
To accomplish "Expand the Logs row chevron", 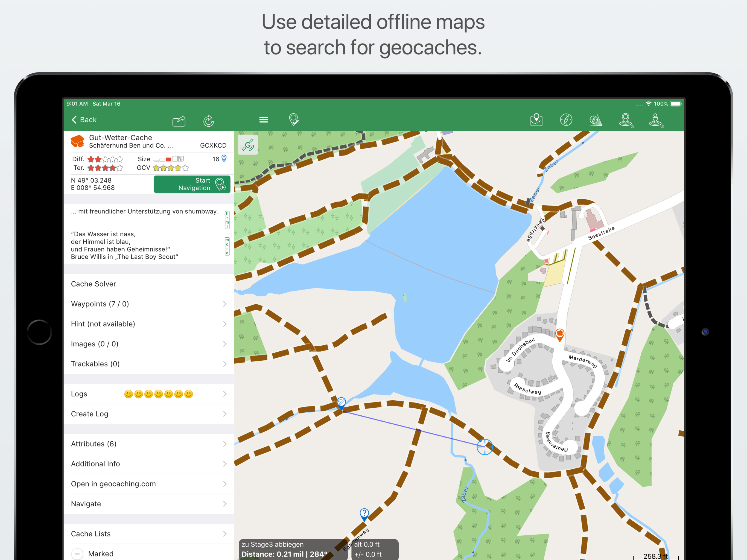I will [224, 394].
